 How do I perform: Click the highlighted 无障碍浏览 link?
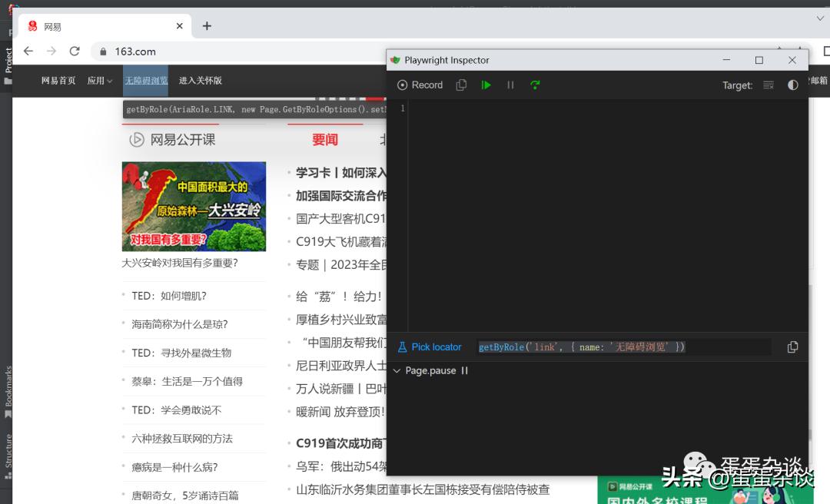pyautogui.click(x=145, y=81)
